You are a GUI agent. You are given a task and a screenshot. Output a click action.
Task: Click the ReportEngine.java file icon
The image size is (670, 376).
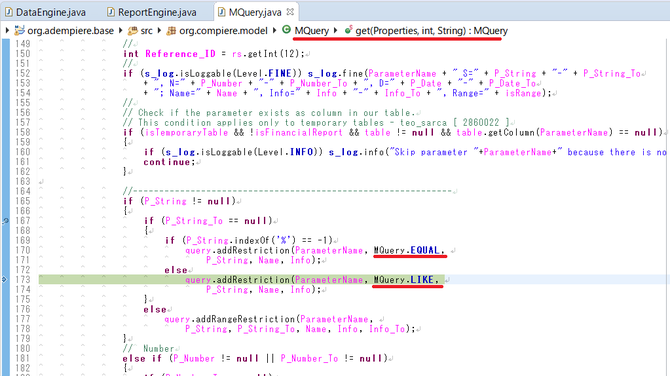coord(111,12)
